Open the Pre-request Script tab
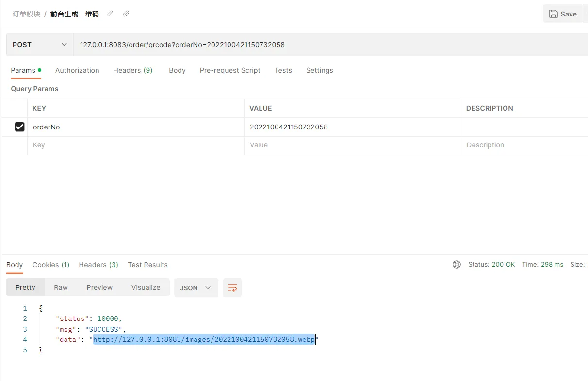Viewport: 588px width, 381px height. (230, 70)
